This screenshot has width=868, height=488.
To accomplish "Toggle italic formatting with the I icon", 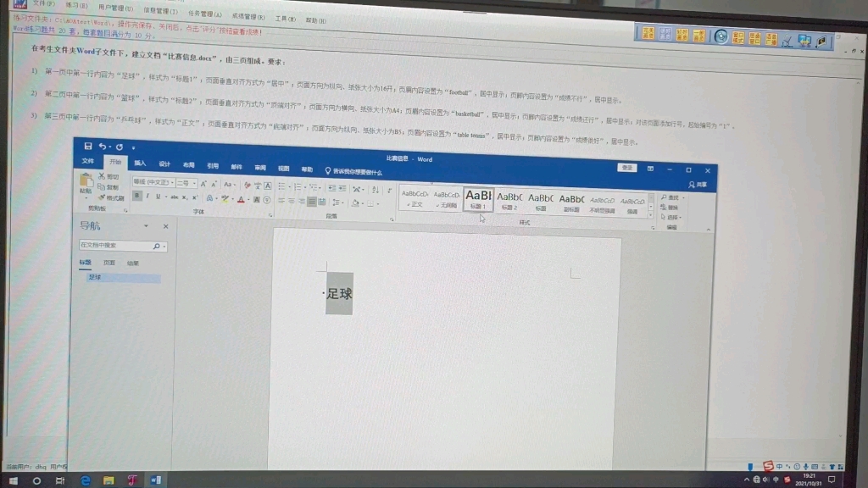I will click(x=147, y=196).
